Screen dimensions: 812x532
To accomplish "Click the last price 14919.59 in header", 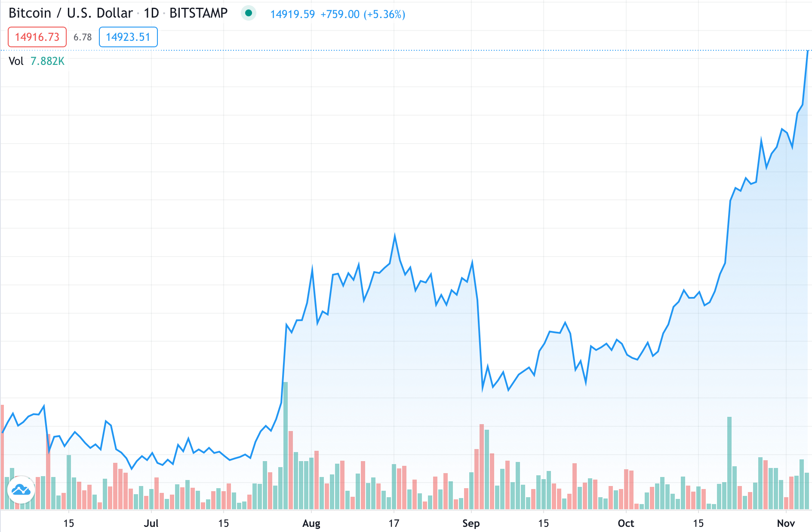I will (x=292, y=14).
